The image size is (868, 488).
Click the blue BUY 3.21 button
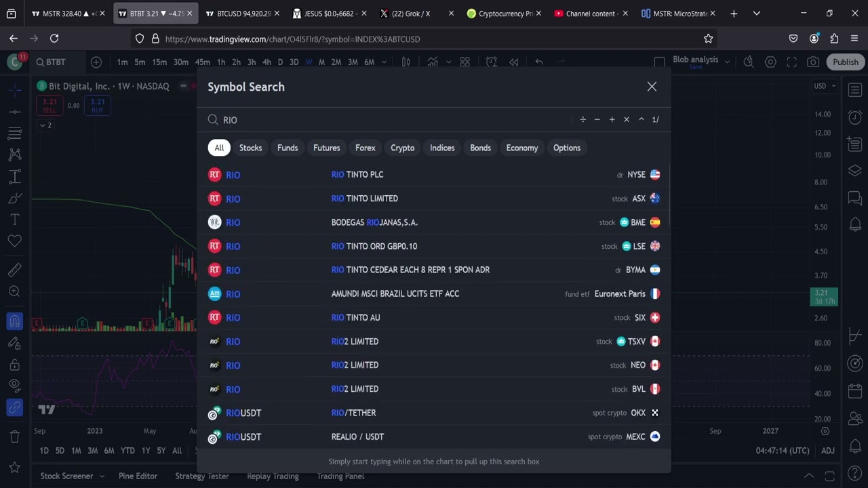point(98,106)
